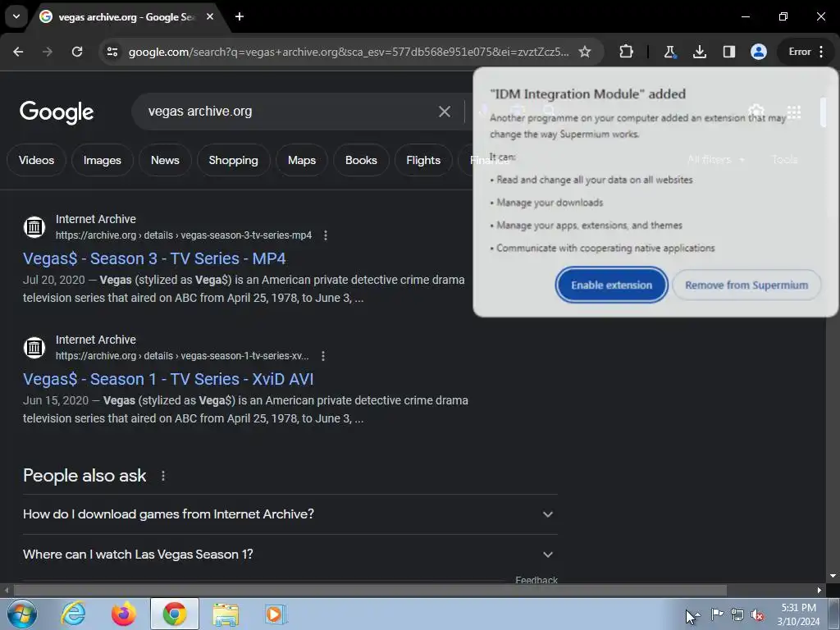Bookmark this page with the star icon

pyautogui.click(x=584, y=52)
